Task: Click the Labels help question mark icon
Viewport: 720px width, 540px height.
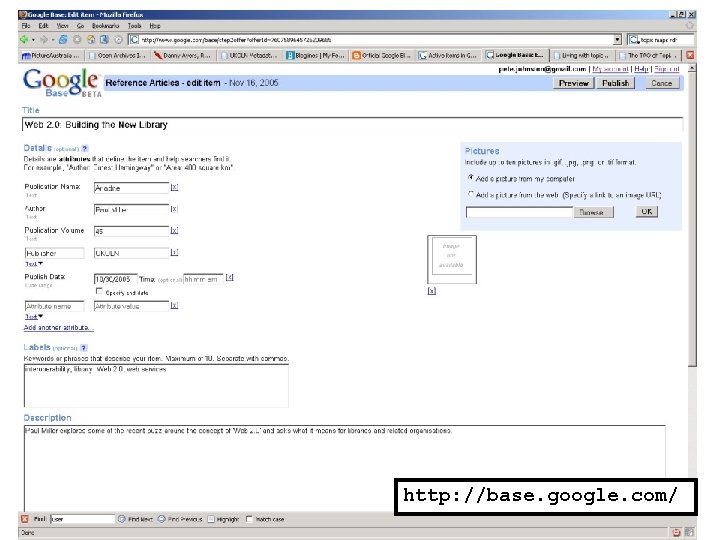Action: 84,348
